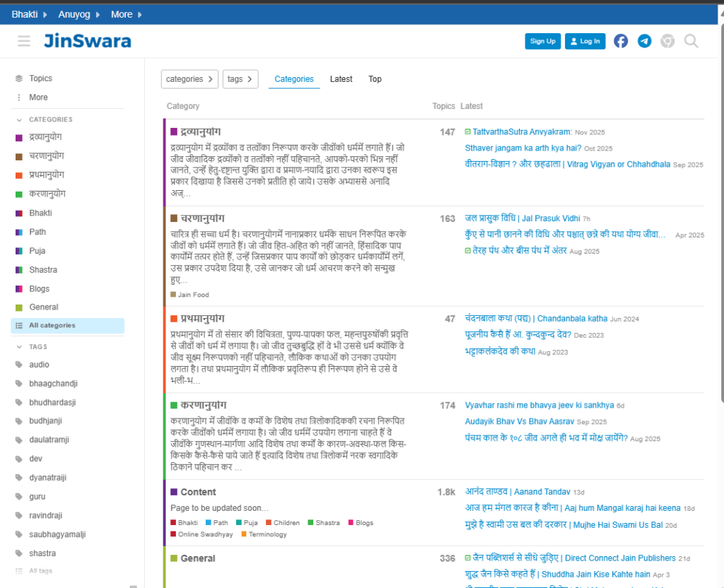Open the Jal Prasuk Vidhi topic
This screenshot has width=724, height=588.
click(522, 218)
